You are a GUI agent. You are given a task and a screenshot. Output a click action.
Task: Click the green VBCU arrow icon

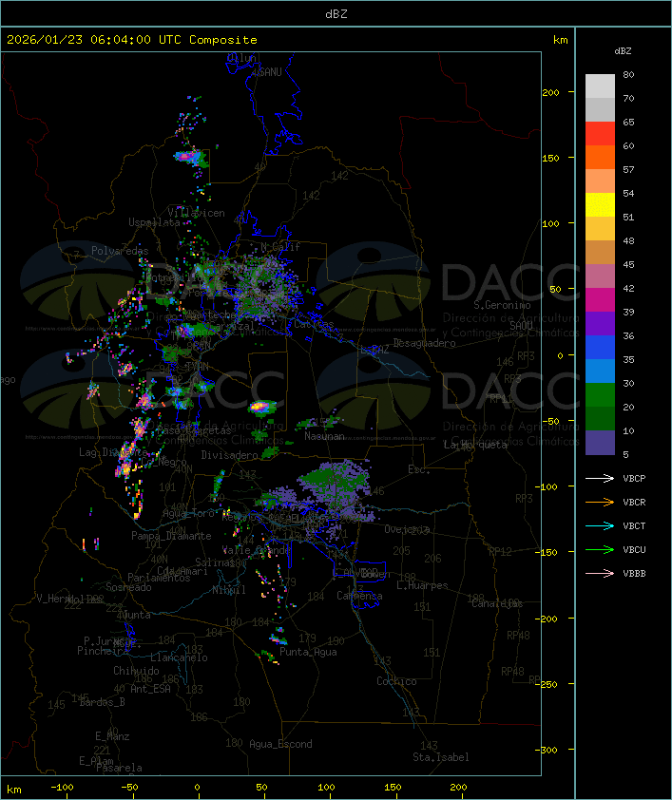coord(600,549)
